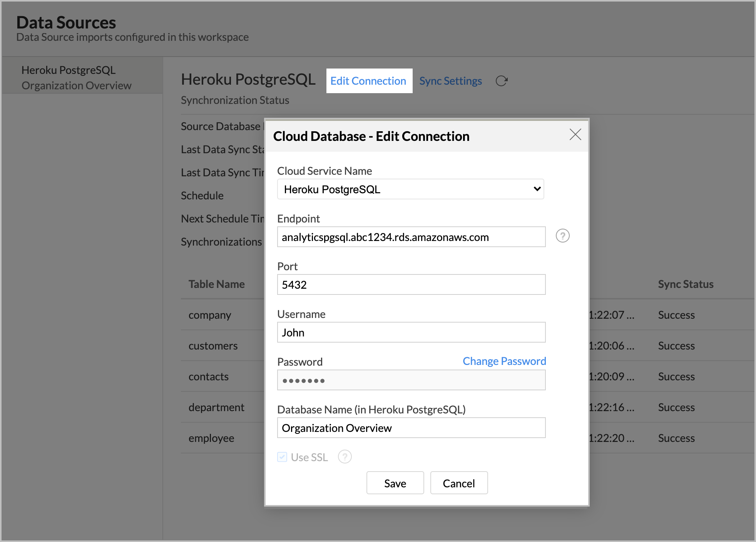Image resolution: width=756 pixels, height=542 pixels.
Task: Select Edit Connection tab
Action: pos(368,81)
